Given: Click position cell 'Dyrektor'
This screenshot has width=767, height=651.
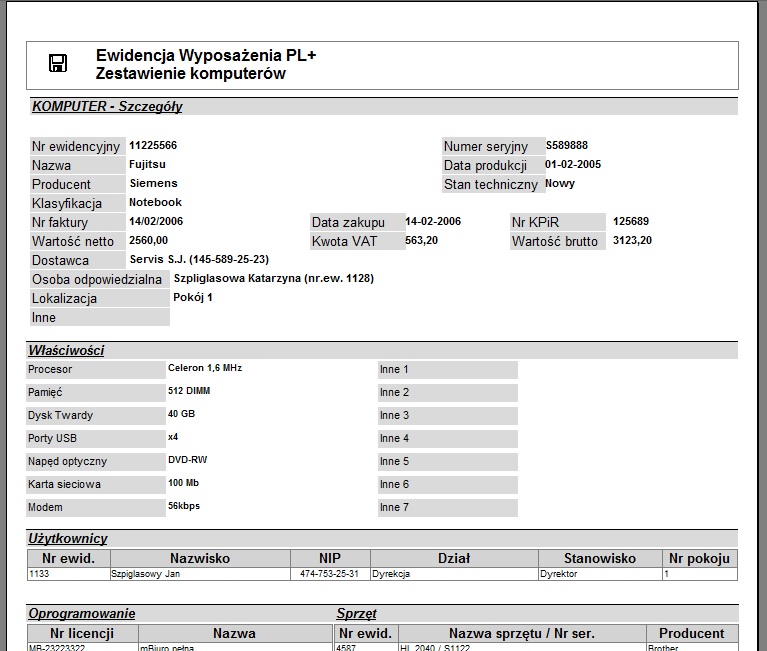Looking at the screenshot, I should (x=600, y=574).
